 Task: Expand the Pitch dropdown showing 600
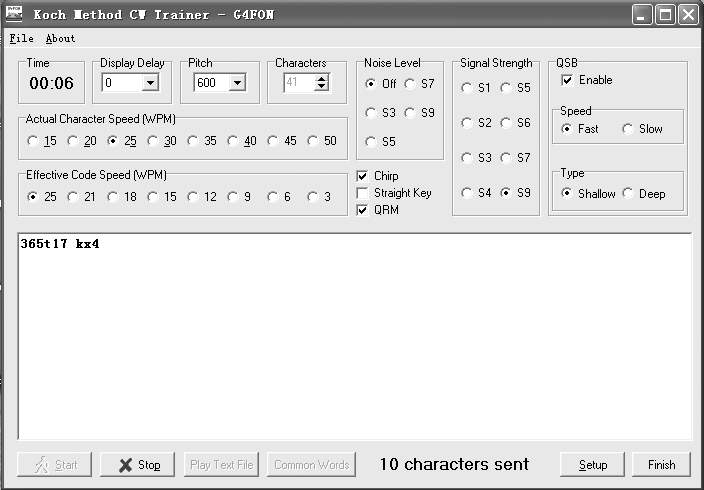coord(236,83)
